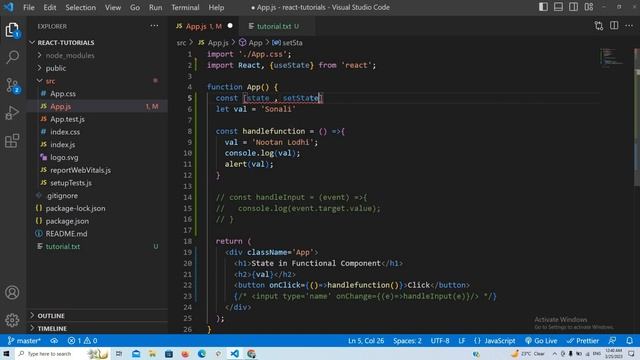Open the Go menu

pos(135,7)
